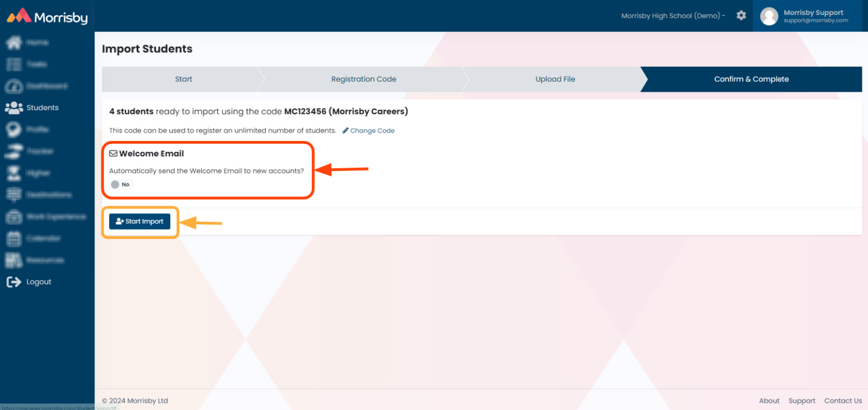Open the Support footer link
Viewport: 868px width, 410px height.
801,401
